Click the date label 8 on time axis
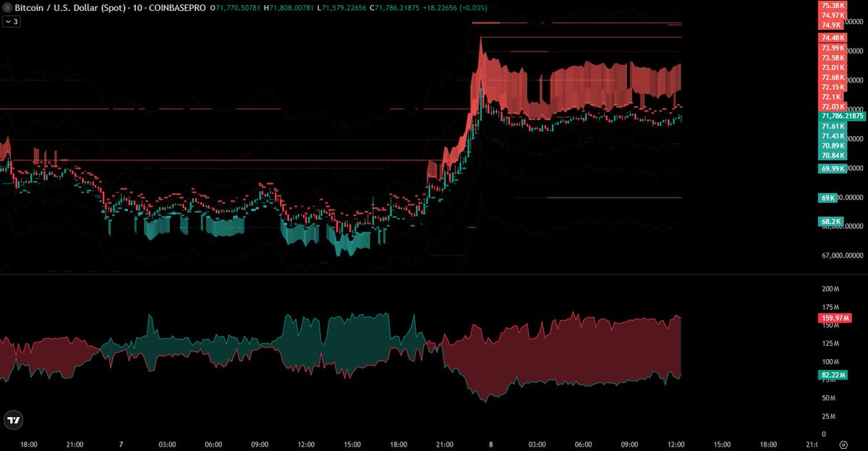Viewport: 868px width, 451px height. pyautogui.click(x=491, y=444)
